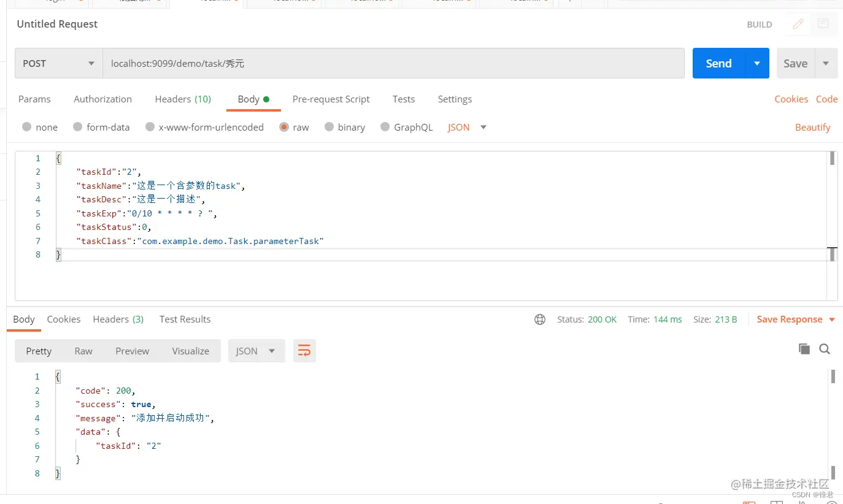The width and height of the screenshot is (843, 504).
Task: Click the Beautify link
Action: point(812,127)
